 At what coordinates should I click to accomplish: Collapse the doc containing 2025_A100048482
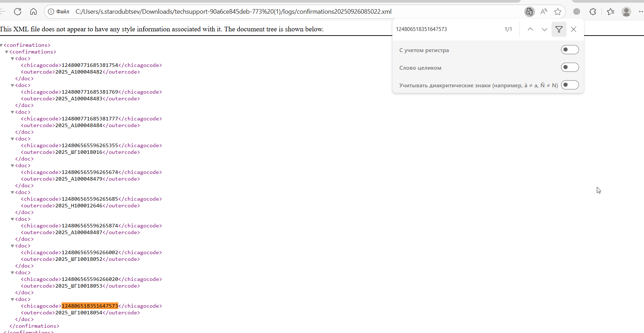pos(12,59)
